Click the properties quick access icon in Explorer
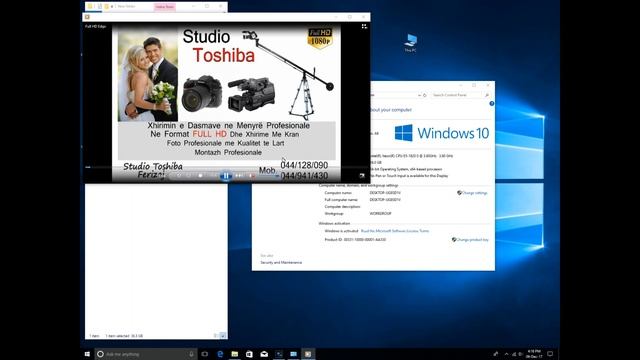The height and width of the screenshot is (360, 640). [x=100, y=7]
